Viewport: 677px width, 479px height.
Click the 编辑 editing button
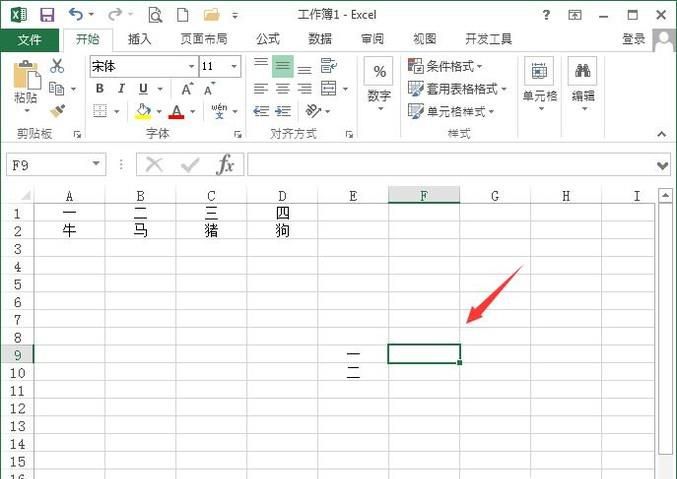[x=583, y=85]
